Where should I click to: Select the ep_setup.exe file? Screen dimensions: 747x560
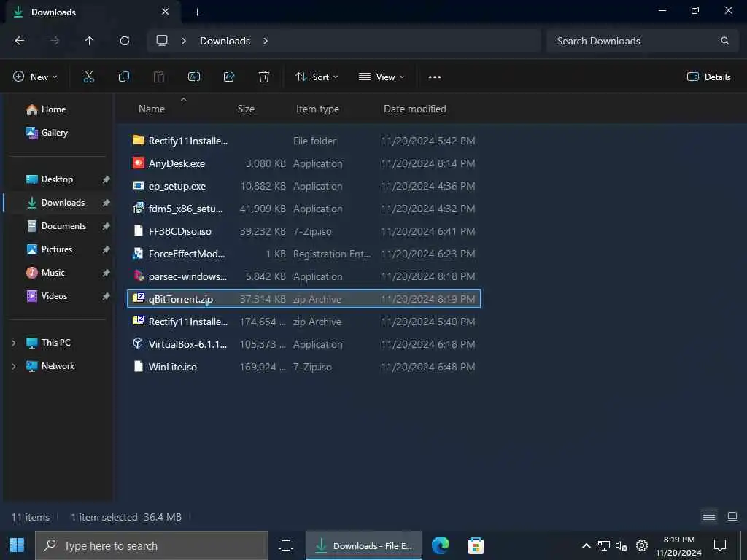pyautogui.click(x=304, y=186)
